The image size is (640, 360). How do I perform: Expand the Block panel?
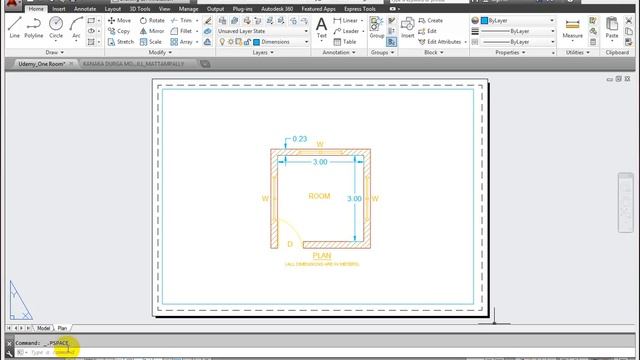pyautogui.click(x=433, y=52)
